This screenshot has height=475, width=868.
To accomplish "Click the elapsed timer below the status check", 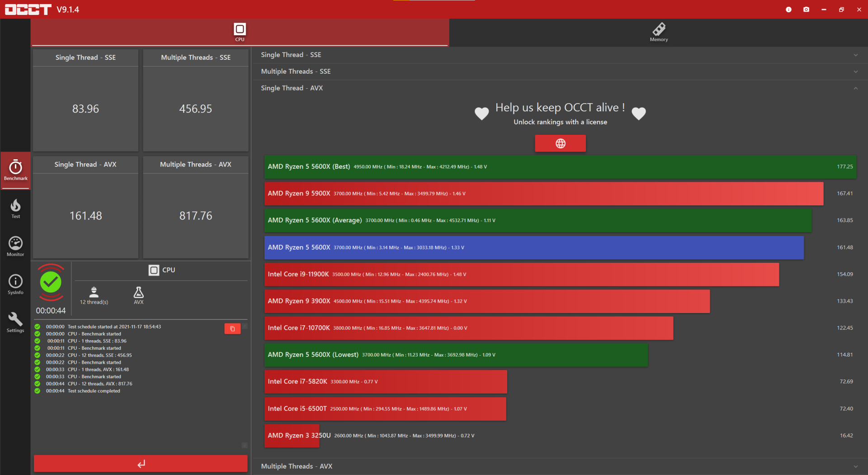I will (x=51, y=311).
